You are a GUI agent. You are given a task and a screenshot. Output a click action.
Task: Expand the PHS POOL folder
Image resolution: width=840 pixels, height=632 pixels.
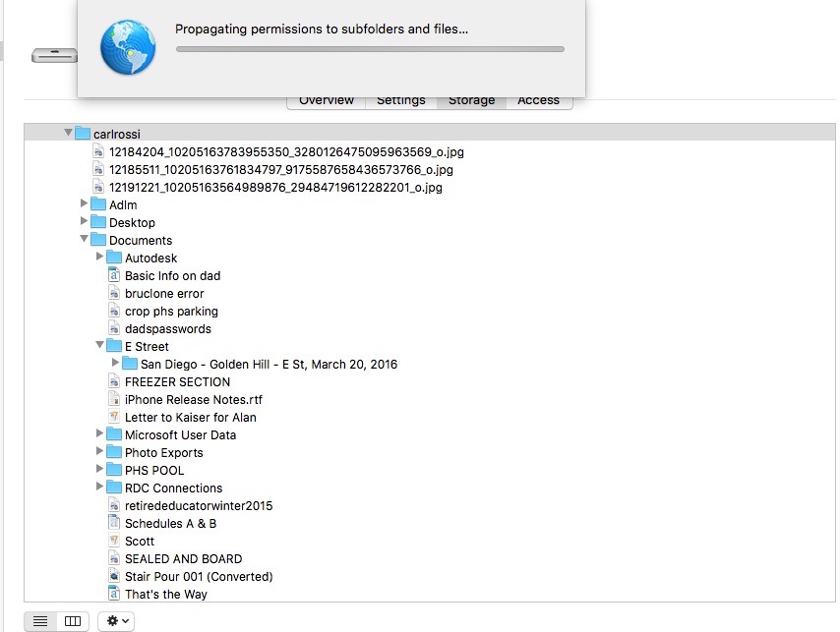pos(99,468)
